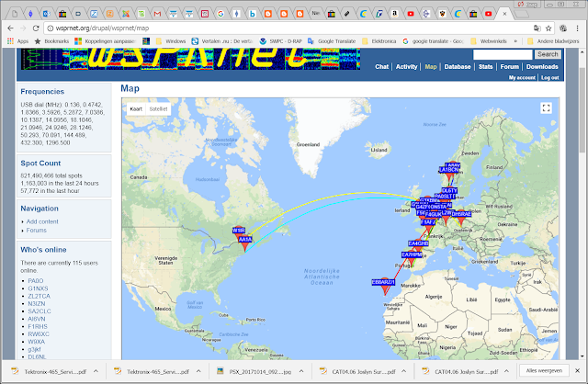
Task: Switch to the Amazon browser tab
Action: point(394,14)
